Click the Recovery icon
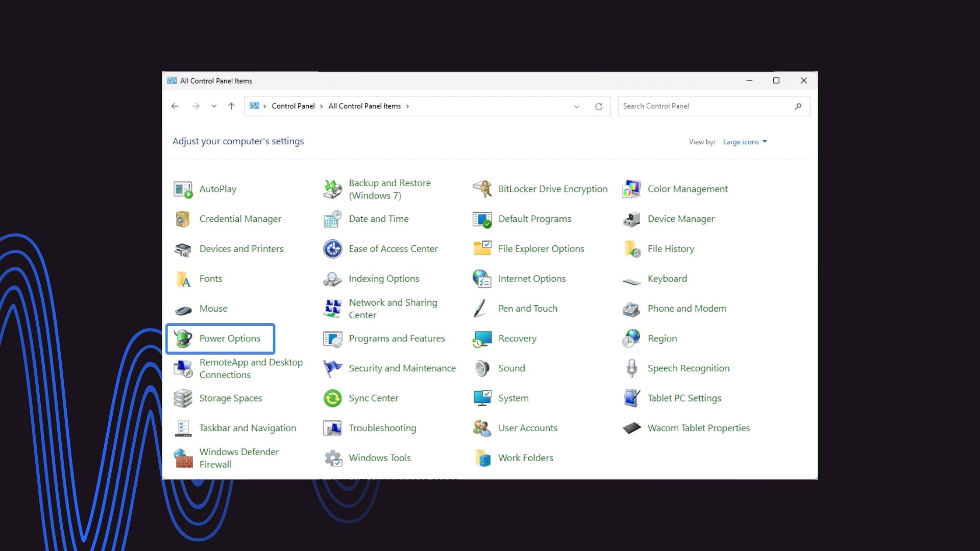 482,339
